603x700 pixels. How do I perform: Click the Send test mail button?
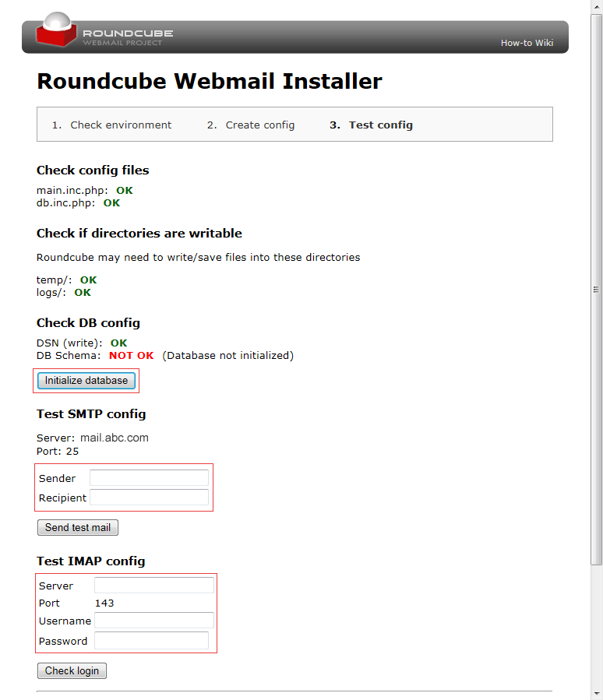click(78, 527)
